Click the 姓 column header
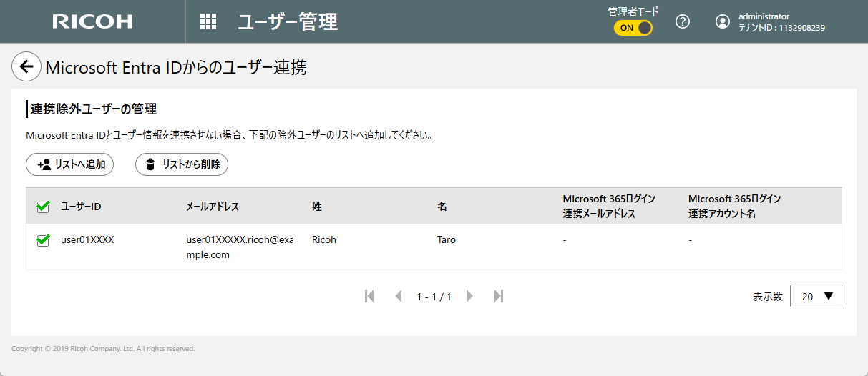 tap(317, 207)
